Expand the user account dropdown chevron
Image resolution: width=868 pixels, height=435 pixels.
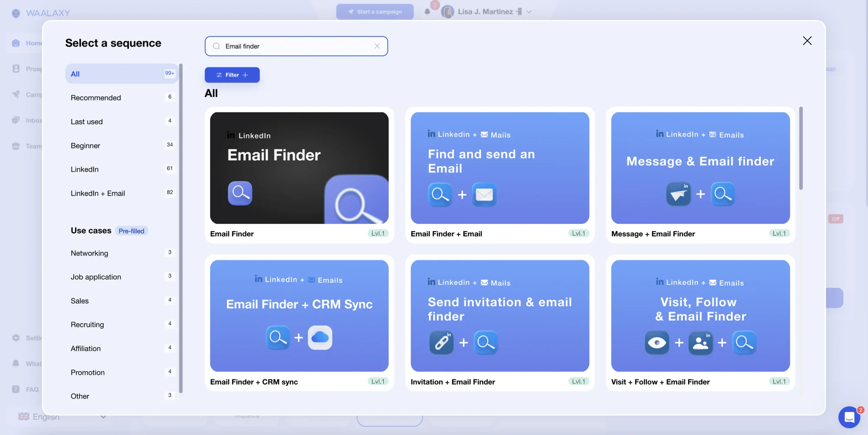tap(529, 12)
